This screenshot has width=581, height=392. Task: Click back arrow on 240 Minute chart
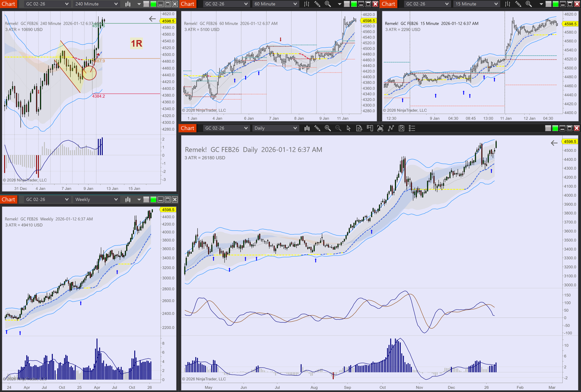152,19
